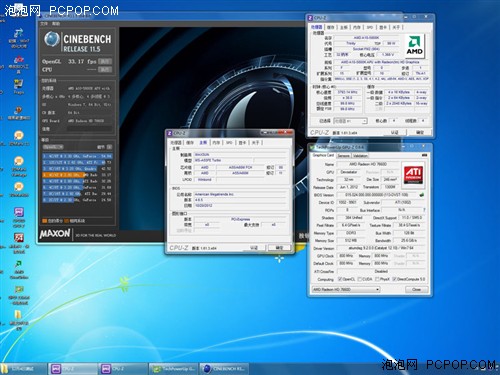
Task: Select 主板 tab in middle CPU-Z window
Action: click(x=203, y=143)
